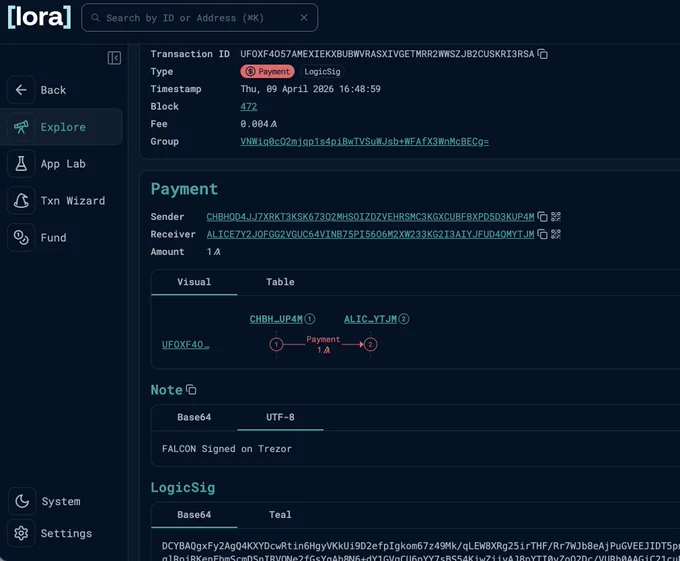Switch LogicSig to Teal tab
The width and height of the screenshot is (680, 561).
(x=280, y=515)
